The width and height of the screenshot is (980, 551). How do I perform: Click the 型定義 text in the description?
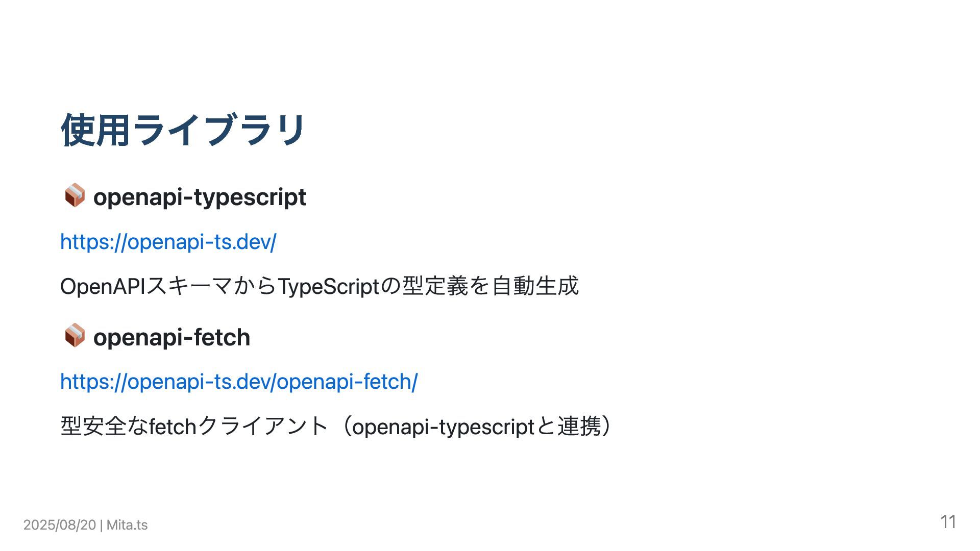(435, 286)
